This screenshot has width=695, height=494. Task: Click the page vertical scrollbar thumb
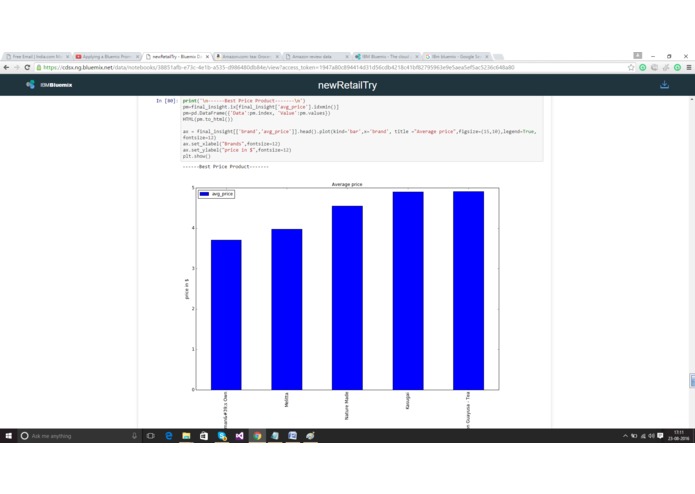[x=692, y=380]
